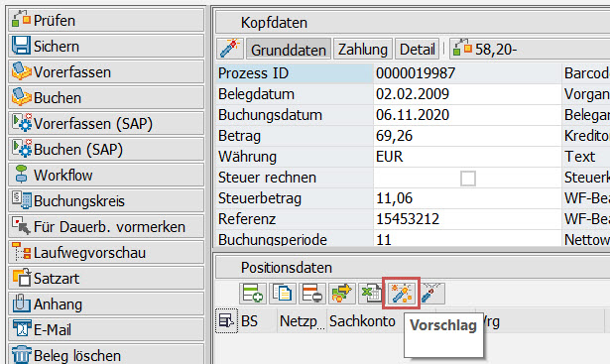The width and height of the screenshot is (610, 364).
Task: Click the copy position row icon
Action: pyautogui.click(x=282, y=293)
